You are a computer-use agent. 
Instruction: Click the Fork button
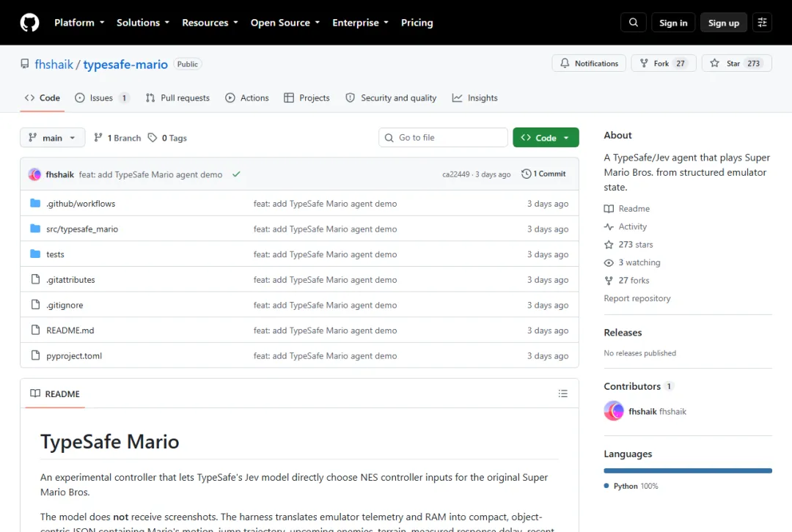[664, 63]
